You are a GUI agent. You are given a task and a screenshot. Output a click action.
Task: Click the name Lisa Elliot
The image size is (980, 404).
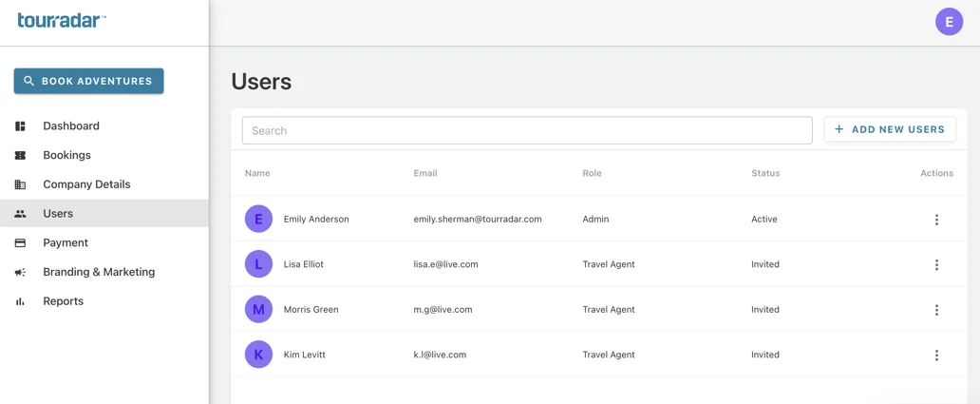click(x=304, y=264)
